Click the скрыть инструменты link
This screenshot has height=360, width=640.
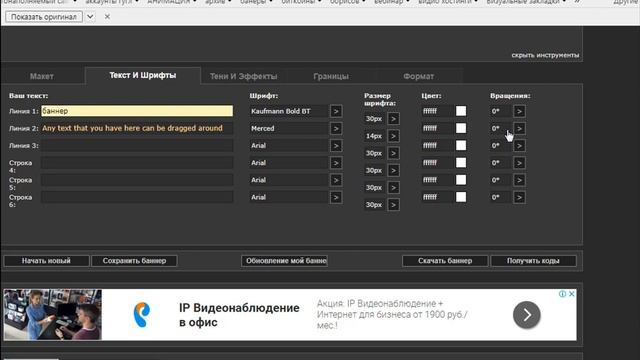[545, 55]
